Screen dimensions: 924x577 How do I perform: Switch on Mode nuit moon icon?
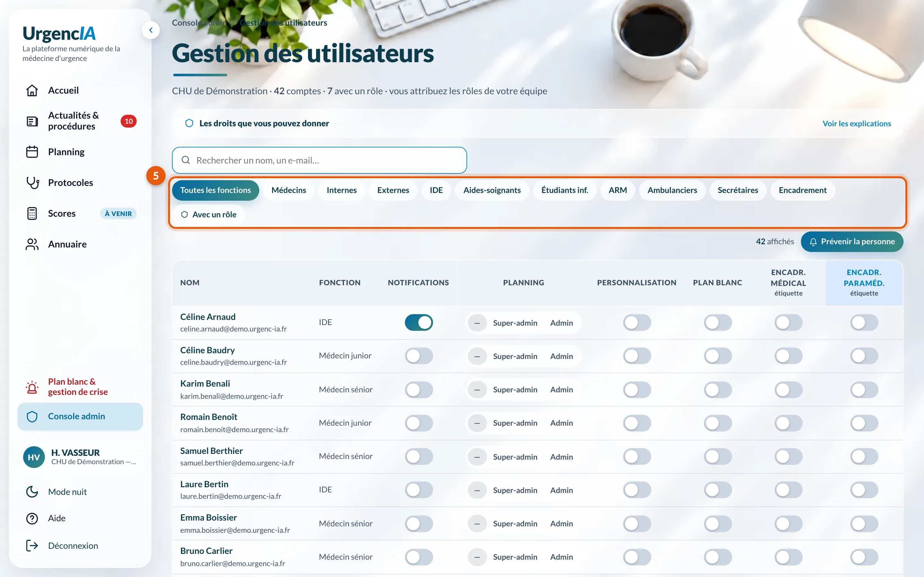pos(32,491)
